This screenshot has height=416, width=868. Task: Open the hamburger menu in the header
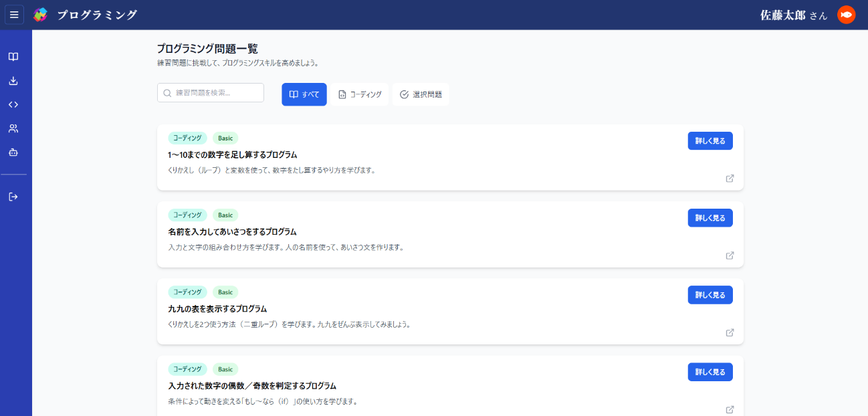(14, 15)
